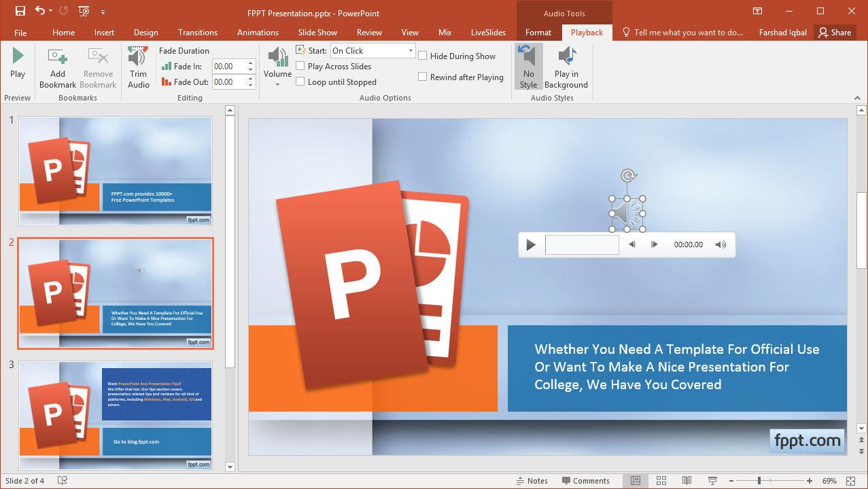This screenshot has width=868, height=489.
Task: Go to next slide arrow on scrollbar
Action: pyautogui.click(x=861, y=451)
